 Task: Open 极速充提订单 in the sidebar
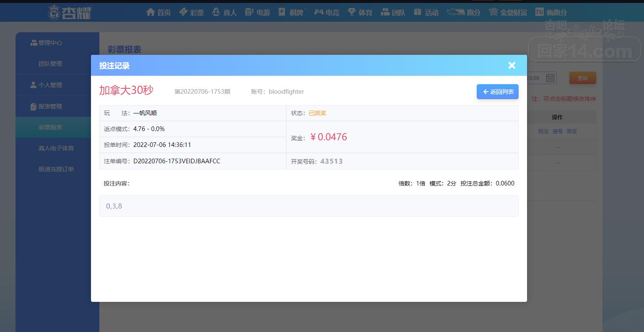coord(56,169)
